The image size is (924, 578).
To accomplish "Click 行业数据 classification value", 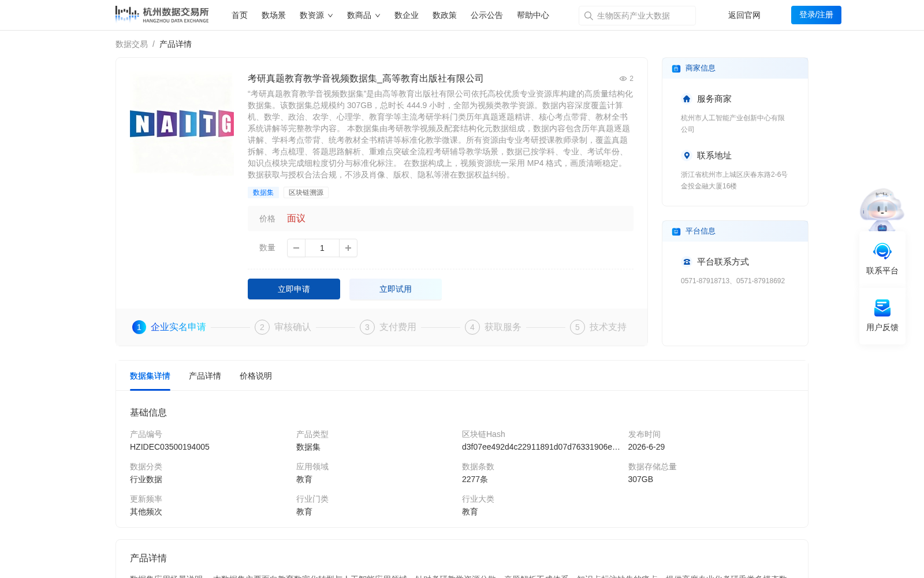I will tap(146, 480).
